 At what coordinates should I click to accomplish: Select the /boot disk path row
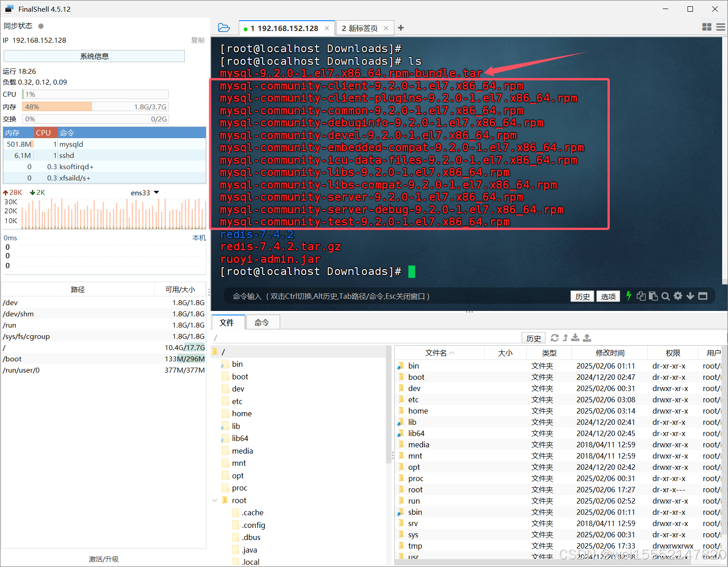(103, 359)
